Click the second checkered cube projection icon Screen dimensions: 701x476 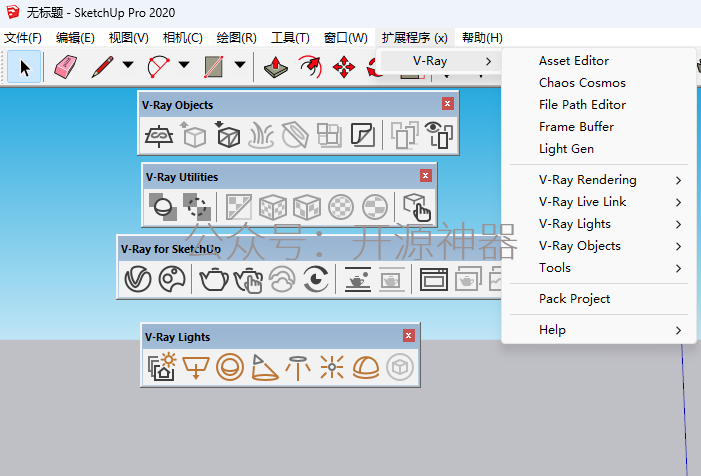307,207
